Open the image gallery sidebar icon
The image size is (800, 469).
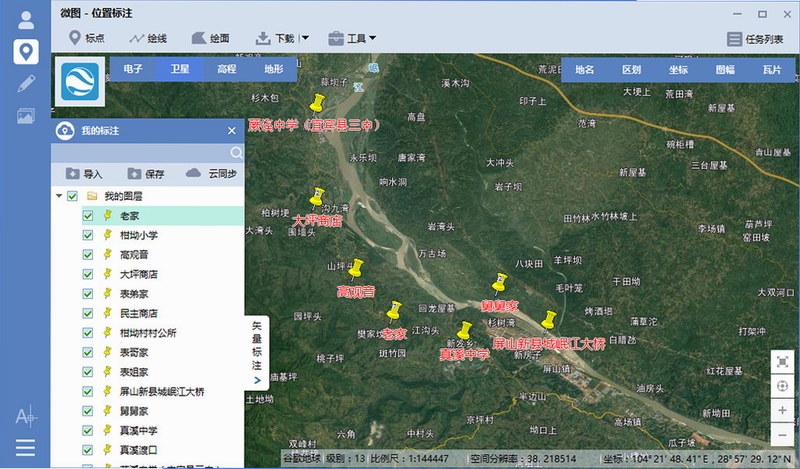click(x=26, y=116)
